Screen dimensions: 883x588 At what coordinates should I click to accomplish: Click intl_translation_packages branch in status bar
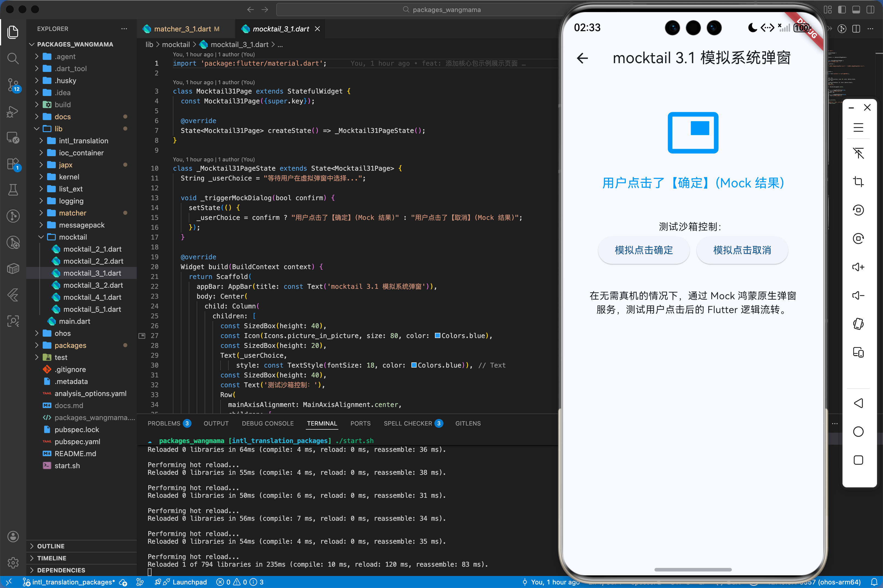(69, 582)
